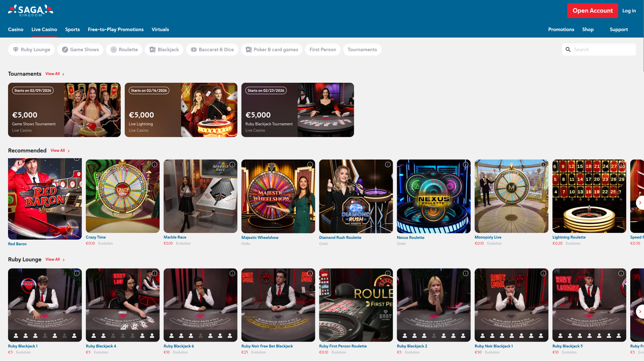Select the First Person filter
This screenshot has height=362, width=644.
pyautogui.click(x=323, y=49)
